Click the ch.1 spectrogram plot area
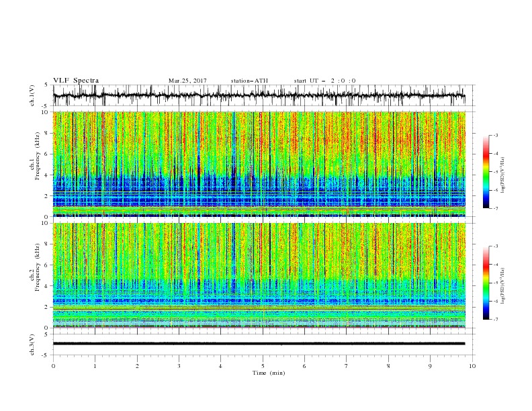 259,164
